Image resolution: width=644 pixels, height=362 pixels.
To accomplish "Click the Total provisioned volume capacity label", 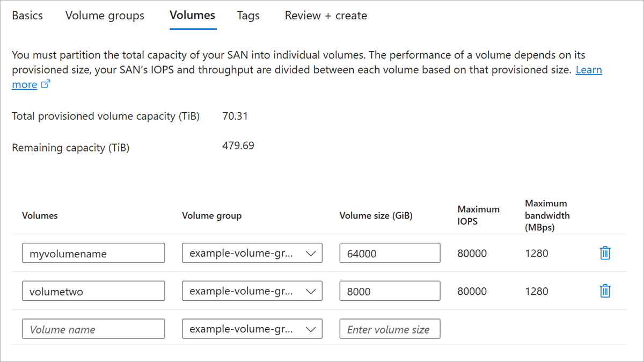I will [x=106, y=116].
